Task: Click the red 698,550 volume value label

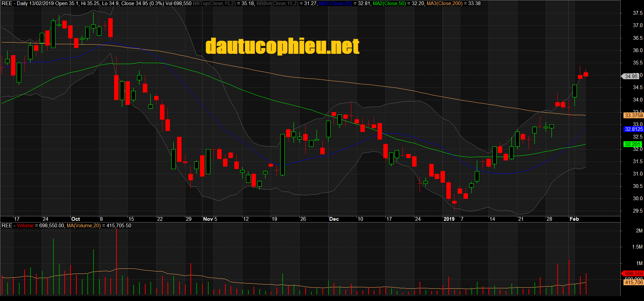Action: click(x=633, y=274)
